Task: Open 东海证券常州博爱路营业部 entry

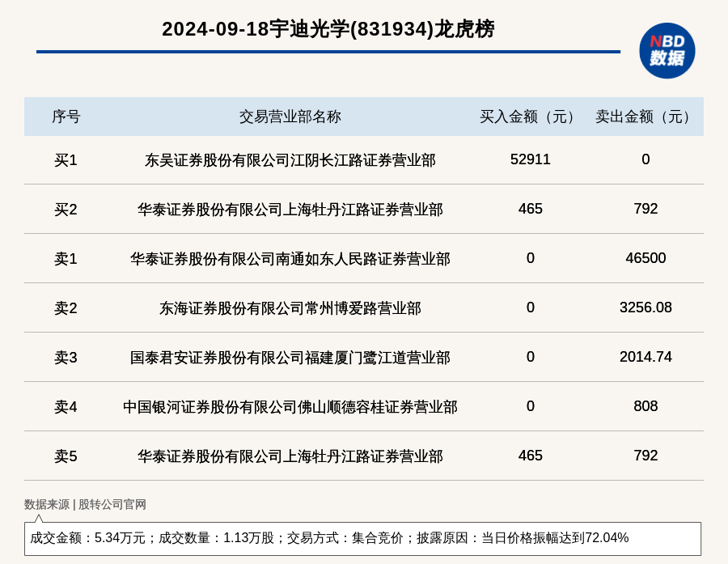Action: (x=290, y=308)
